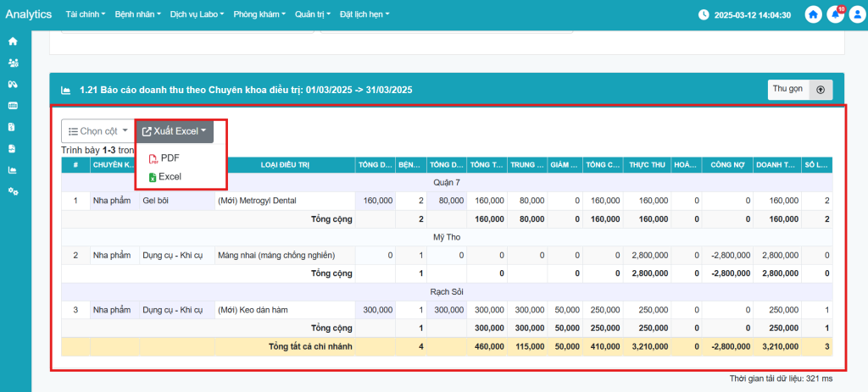Click the gears settings icon in sidebar

point(13,191)
